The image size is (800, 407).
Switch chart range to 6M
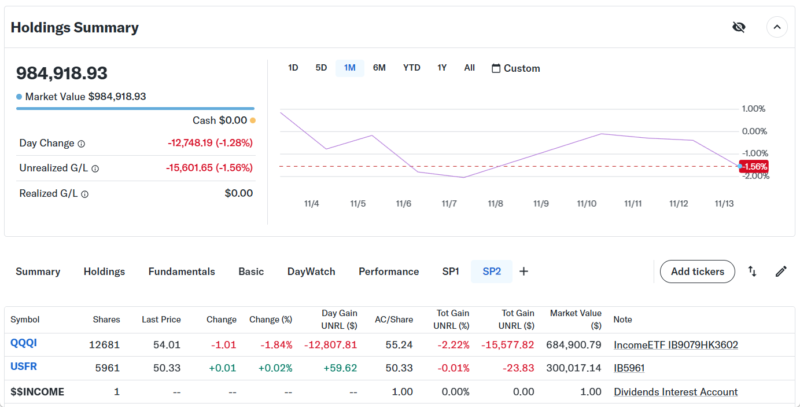(x=379, y=68)
